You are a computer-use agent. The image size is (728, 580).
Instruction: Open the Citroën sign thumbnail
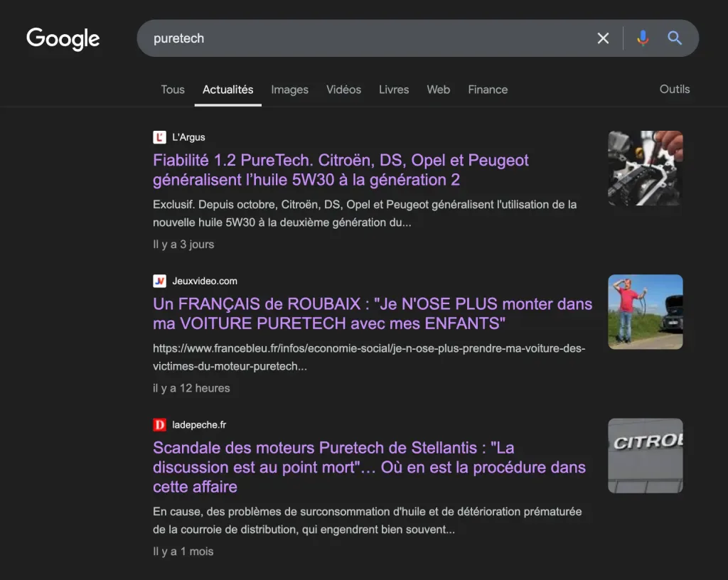tap(646, 456)
